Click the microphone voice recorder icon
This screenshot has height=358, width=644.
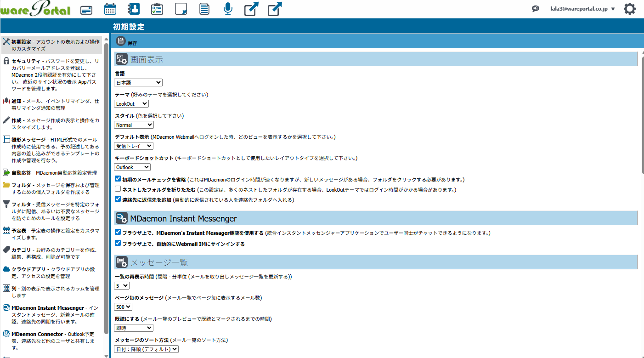pos(228,9)
